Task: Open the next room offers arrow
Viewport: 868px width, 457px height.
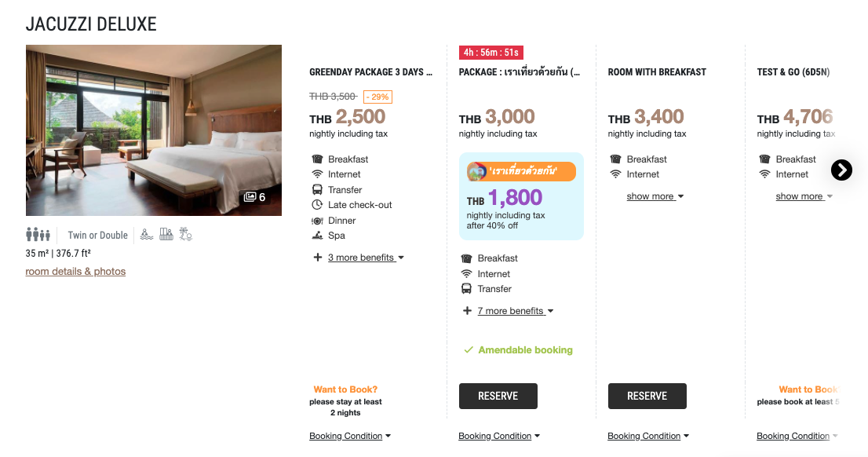Action: click(841, 170)
